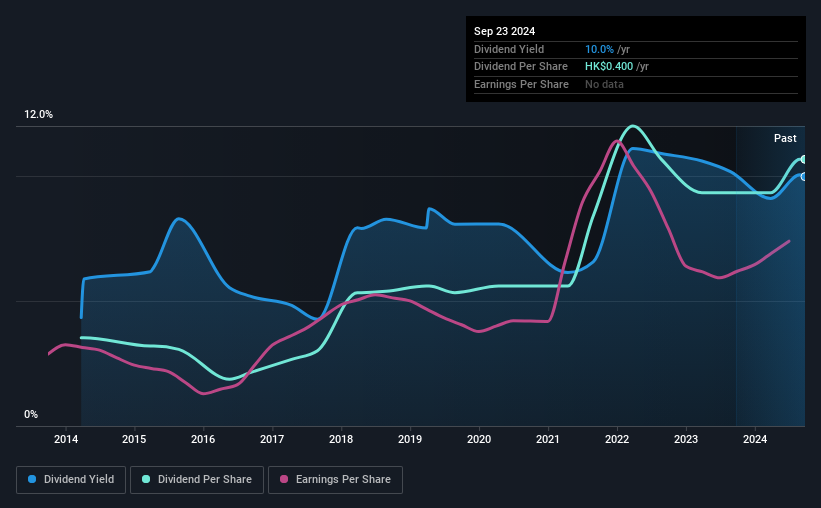Image resolution: width=821 pixels, height=508 pixels.
Task: Click the 0% y-axis label
Action: point(31,414)
